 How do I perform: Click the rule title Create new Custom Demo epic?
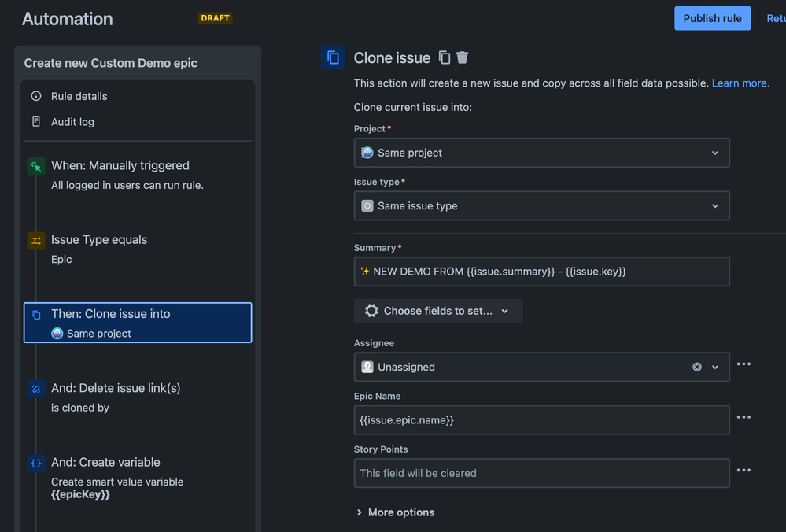click(111, 63)
